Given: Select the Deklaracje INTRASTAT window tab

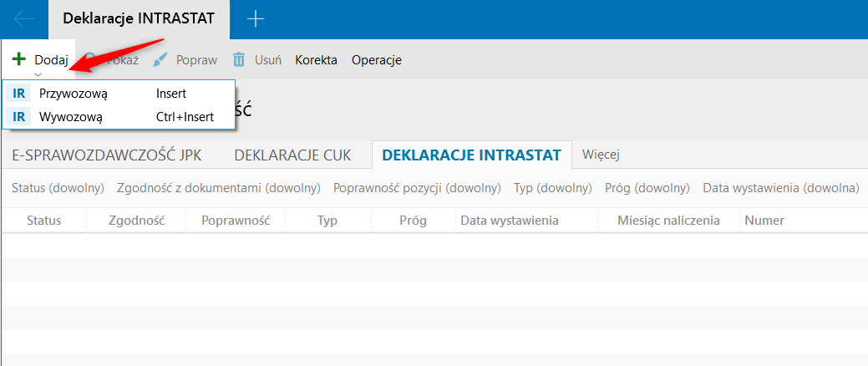Looking at the screenshot, I should [x=139, y=18].
